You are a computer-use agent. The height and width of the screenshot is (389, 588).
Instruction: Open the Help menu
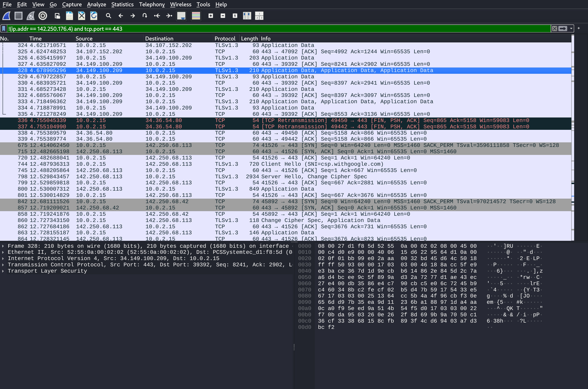pyautogui.click(x=221, y=5)
